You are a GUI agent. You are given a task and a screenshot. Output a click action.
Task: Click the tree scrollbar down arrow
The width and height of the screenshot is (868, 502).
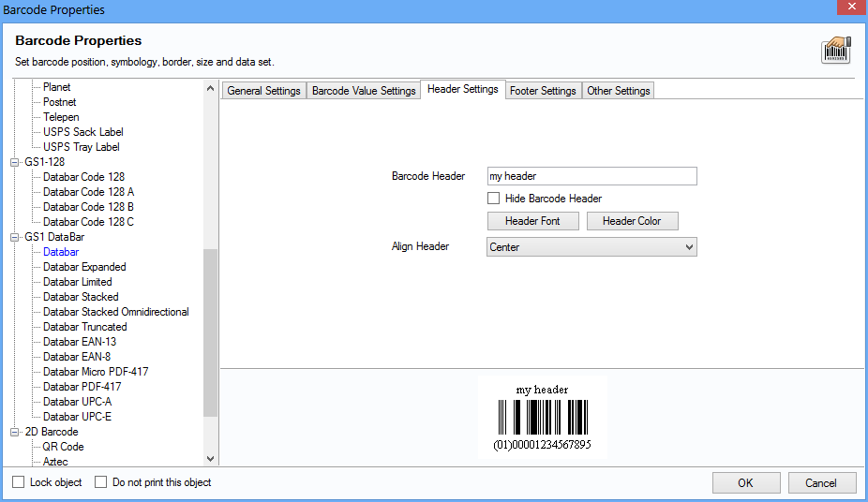point(210,458)
